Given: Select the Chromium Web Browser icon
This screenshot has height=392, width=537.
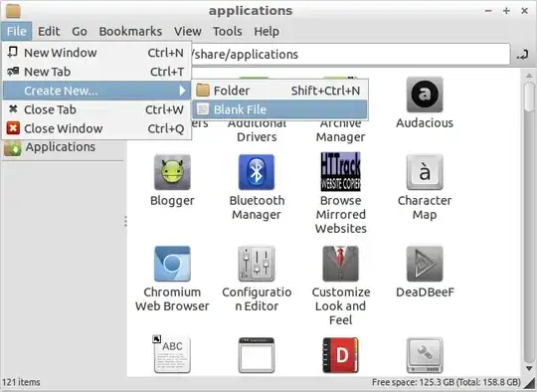Looking at the screenshot, I should pyautogui.click(x=172, y=264).
